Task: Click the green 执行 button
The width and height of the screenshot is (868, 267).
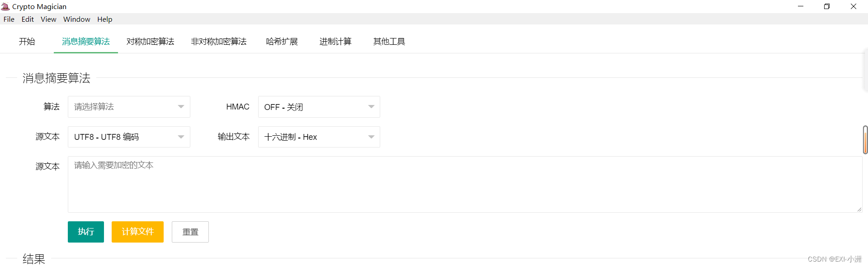Action: click(x=86, y=232)
